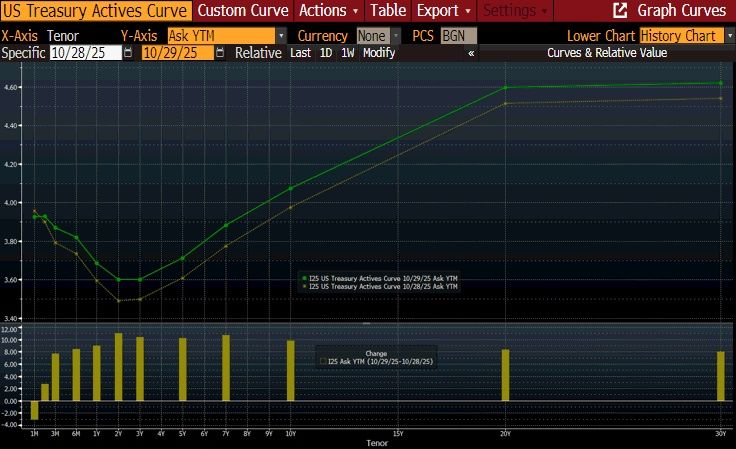The height and width of the screenshot is (449, 736).
Task: Expand the Lower Chart History Chart dropdown
Action: [729, 36]
